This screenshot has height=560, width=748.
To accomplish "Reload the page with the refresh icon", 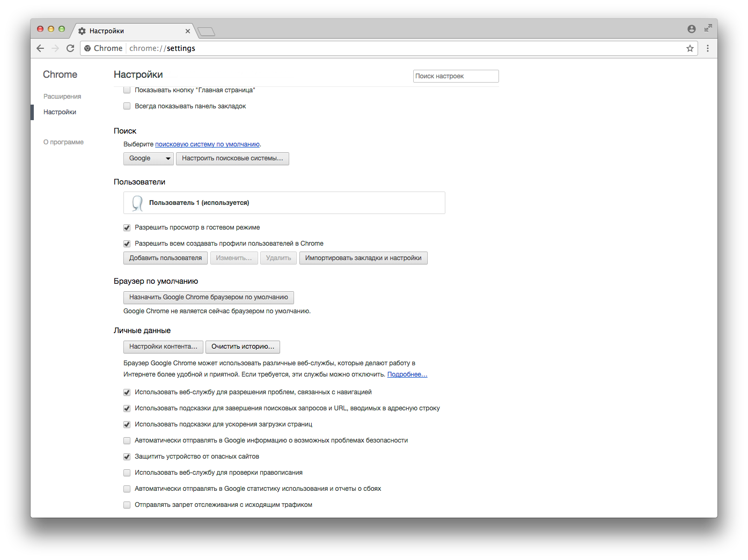I will tap(70, 48).
